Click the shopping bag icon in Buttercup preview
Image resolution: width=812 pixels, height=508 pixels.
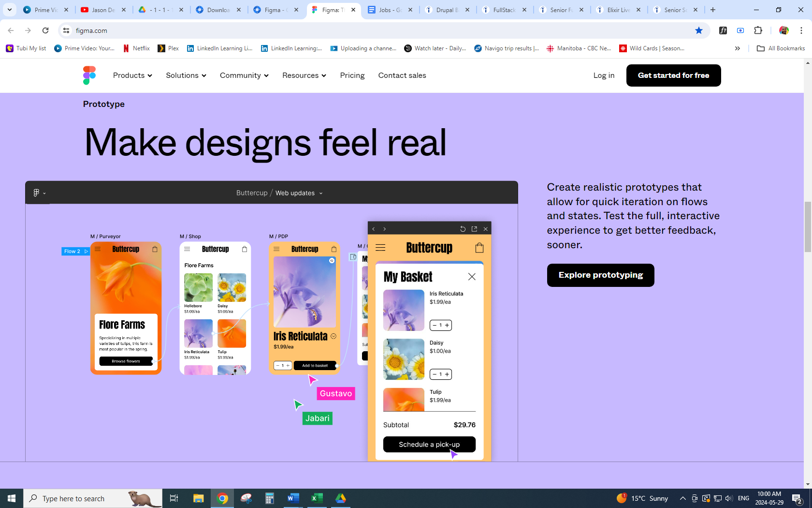click(479, 248)
